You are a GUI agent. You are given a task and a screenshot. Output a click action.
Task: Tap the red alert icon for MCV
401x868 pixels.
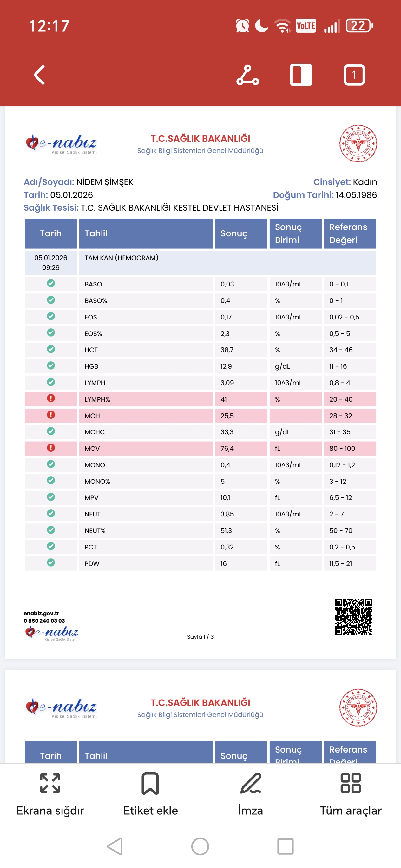pos(51,448)
